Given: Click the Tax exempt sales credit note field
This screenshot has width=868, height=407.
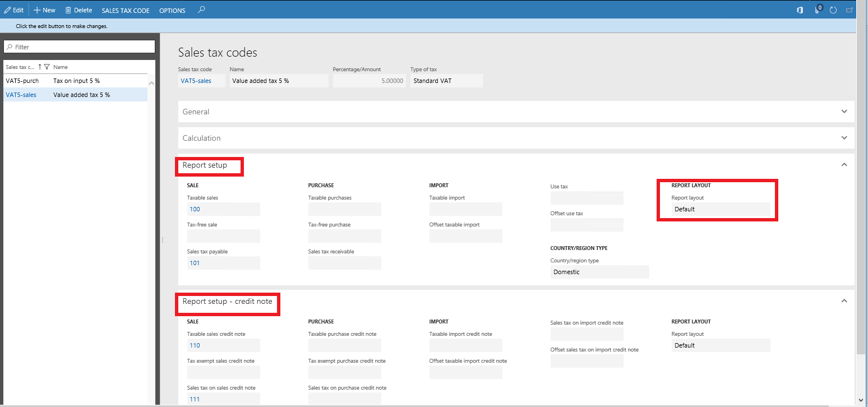Looking at the screenshot, I should tap(223, 372).
